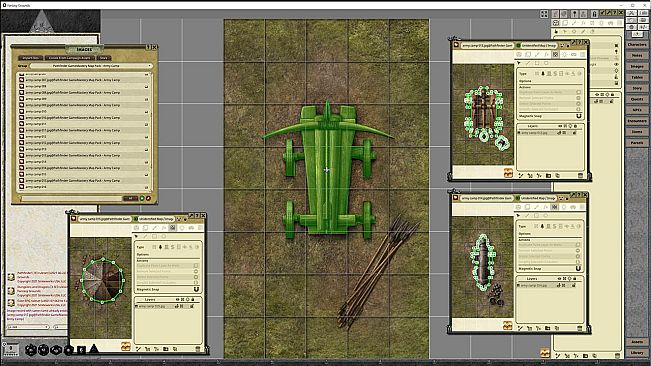
Task: Open the Items sidebar button
Action: pos(637,132)
